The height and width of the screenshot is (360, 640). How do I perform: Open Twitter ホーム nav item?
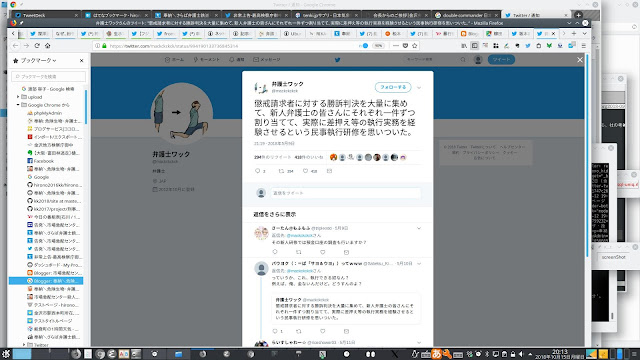click(174, 60)
